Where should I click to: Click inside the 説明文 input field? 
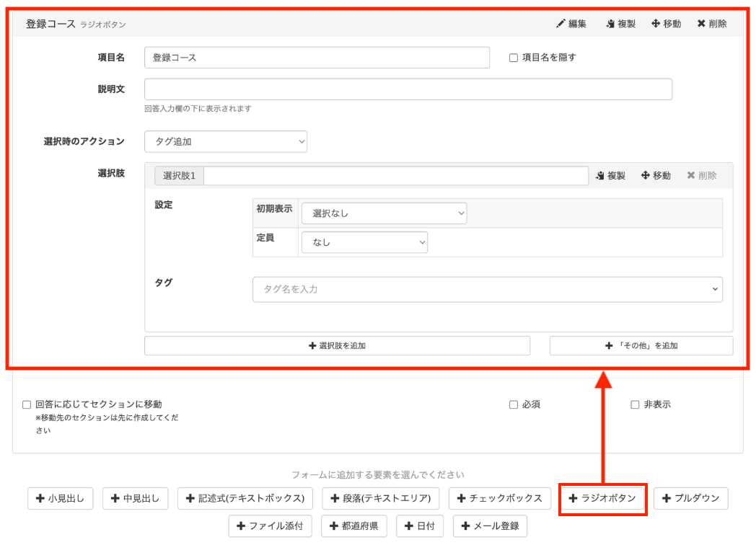[408, 89]
